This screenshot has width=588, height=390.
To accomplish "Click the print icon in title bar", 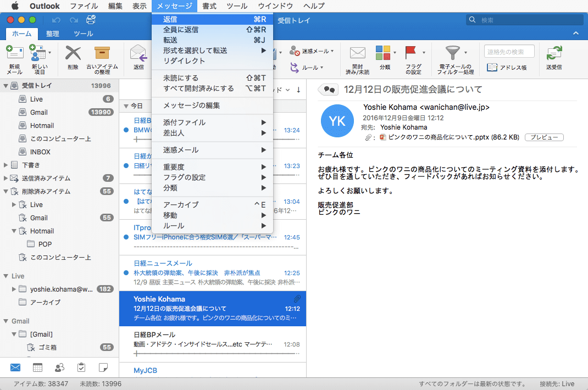I will [x=91, y=20].
